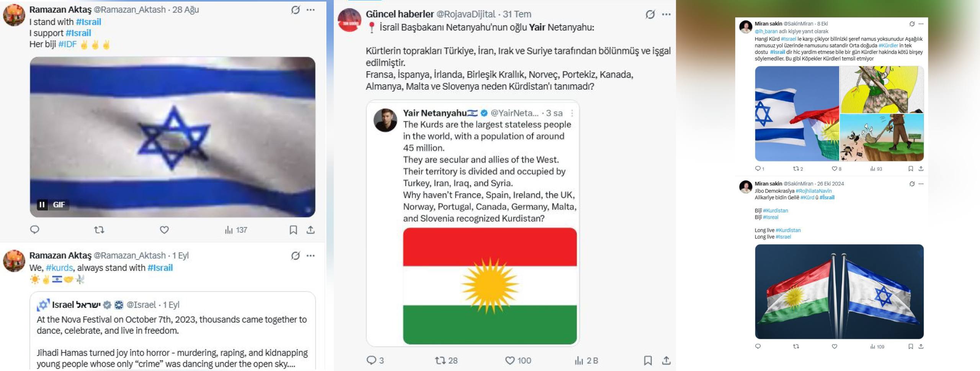Screen dimensions: 980x371
Task: Open more options on Güncel haberler tweet
Action: coord(666,15)
